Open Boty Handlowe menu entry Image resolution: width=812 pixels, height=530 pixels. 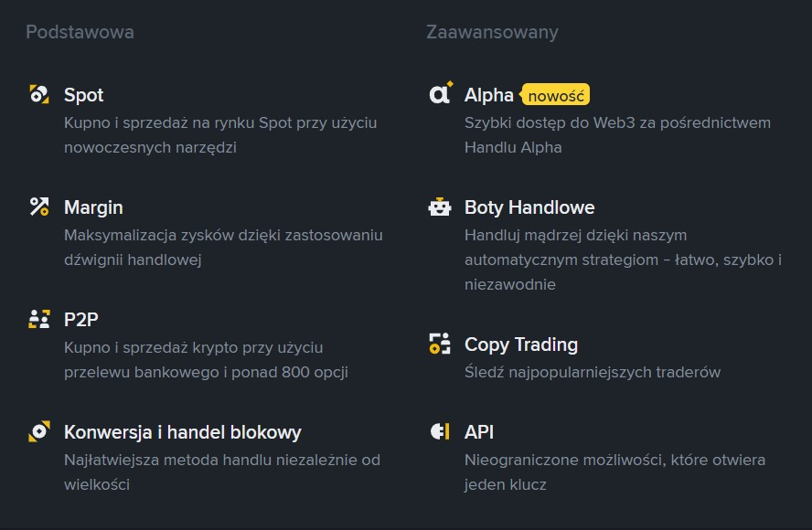pos(529,207)
